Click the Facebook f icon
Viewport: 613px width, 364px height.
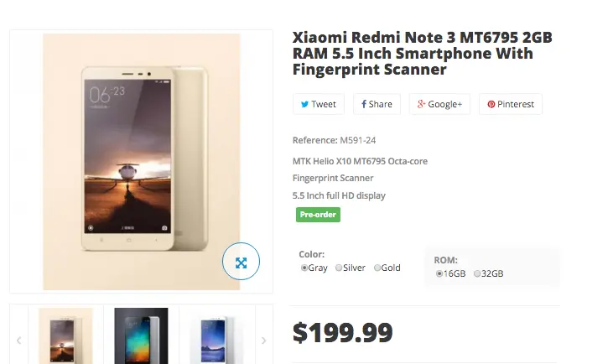click(364, 104)
